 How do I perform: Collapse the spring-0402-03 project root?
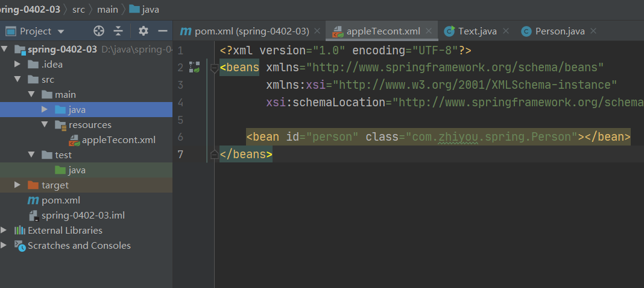[x=4, y=50]
